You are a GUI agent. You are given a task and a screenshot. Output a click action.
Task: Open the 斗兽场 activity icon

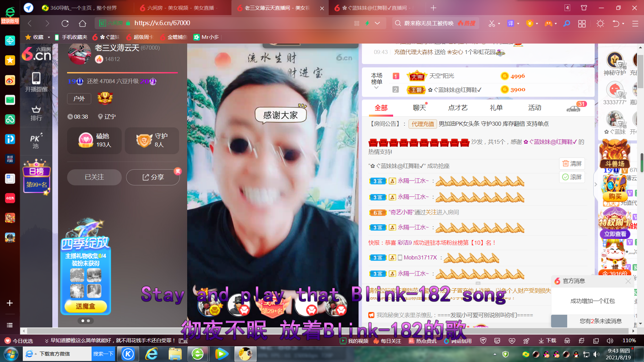tap(615, 154)
